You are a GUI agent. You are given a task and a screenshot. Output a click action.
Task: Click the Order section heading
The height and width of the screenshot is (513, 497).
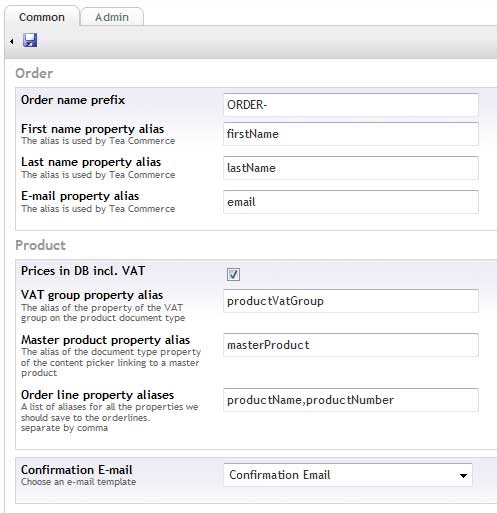[x=34, y=73]
